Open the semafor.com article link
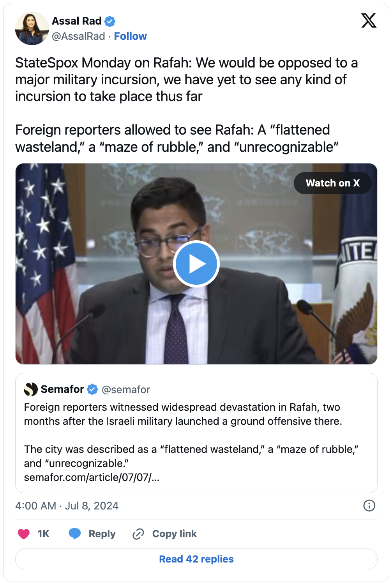The image size is (392, 582). (x=92, y=477)
